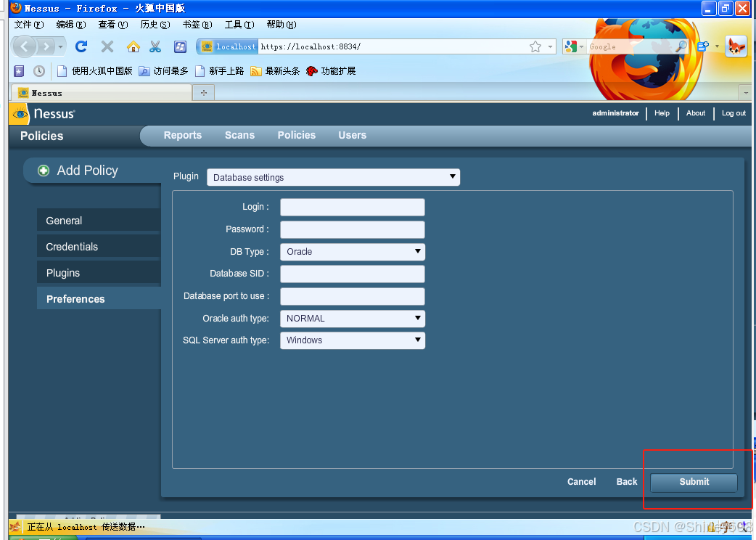Select the Credentials section in sidebar
This screenshot has height=540, width=756.
pos(99,246)
